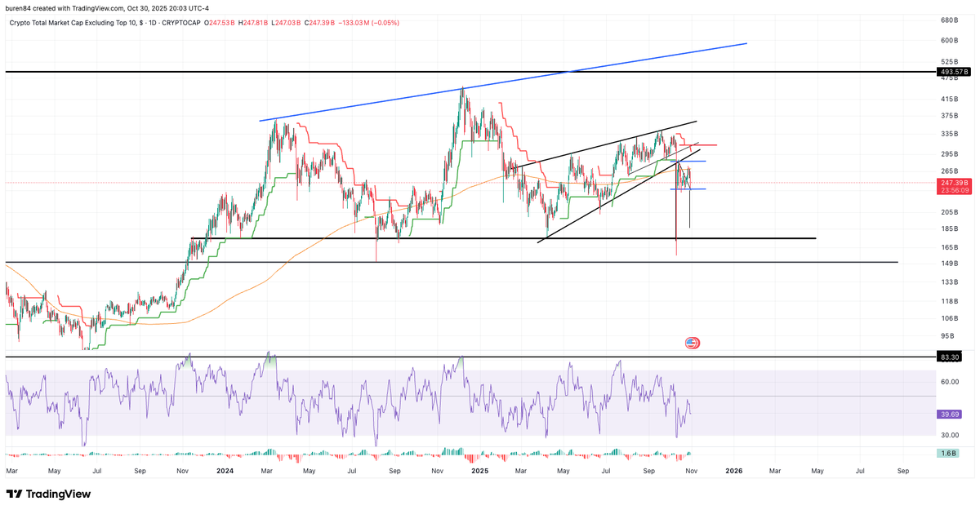Click the 335B price axis label
The width and height of the screenshot is (980, 510).
click(949, 134)
